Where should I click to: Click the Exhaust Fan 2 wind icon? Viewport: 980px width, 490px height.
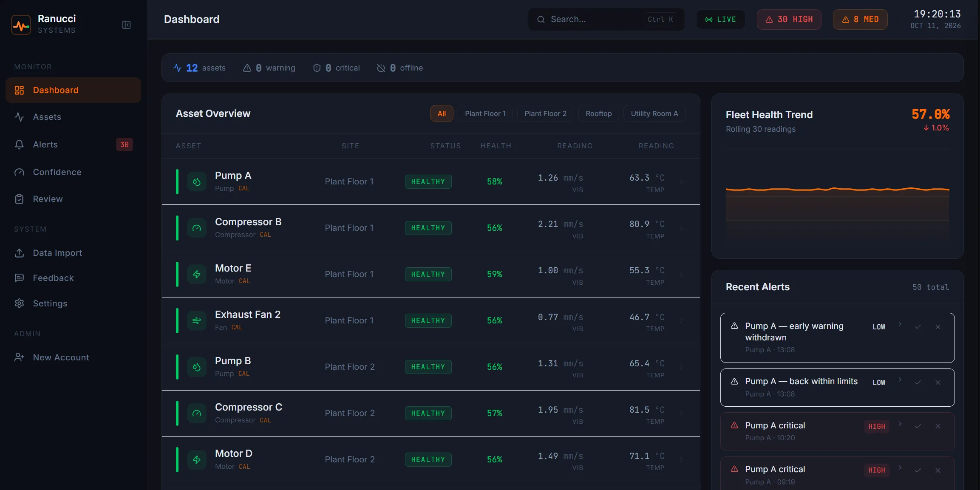tap(196, 321)
